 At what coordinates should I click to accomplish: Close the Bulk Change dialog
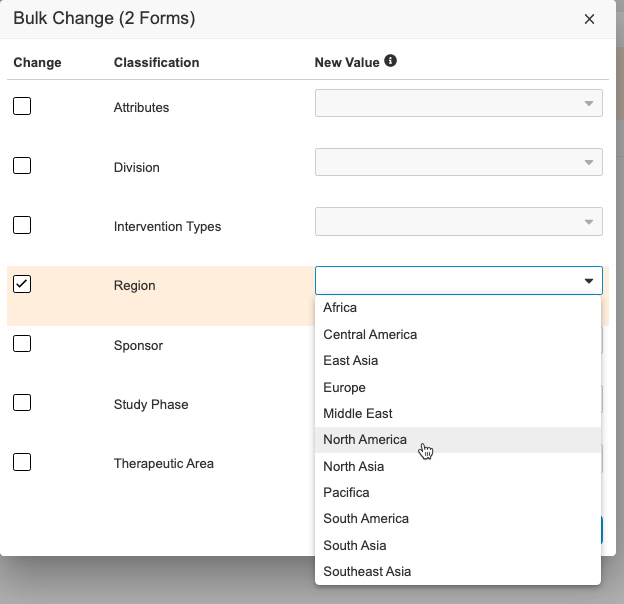pyautogui.click(x=589, y=19)
